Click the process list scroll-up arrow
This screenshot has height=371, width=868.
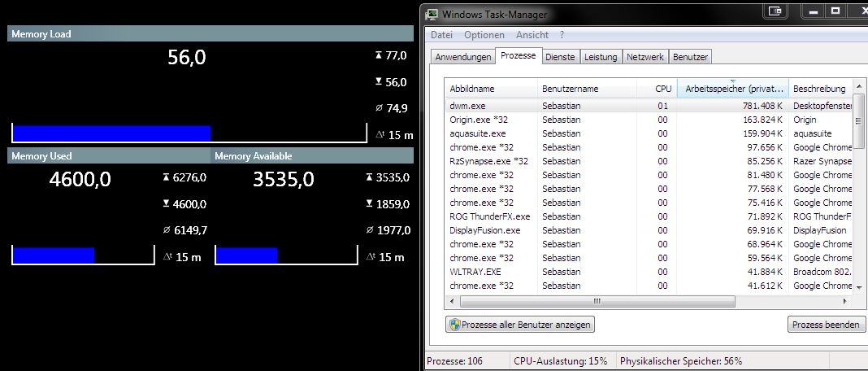(858, 86)
